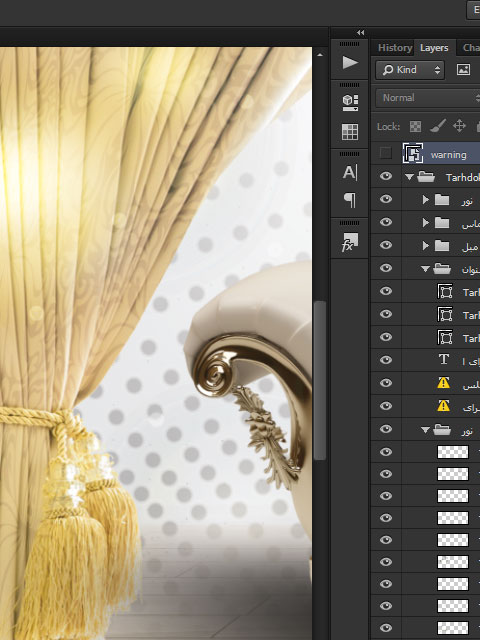Click the expanded نور group folder icon

pos(442,429)
